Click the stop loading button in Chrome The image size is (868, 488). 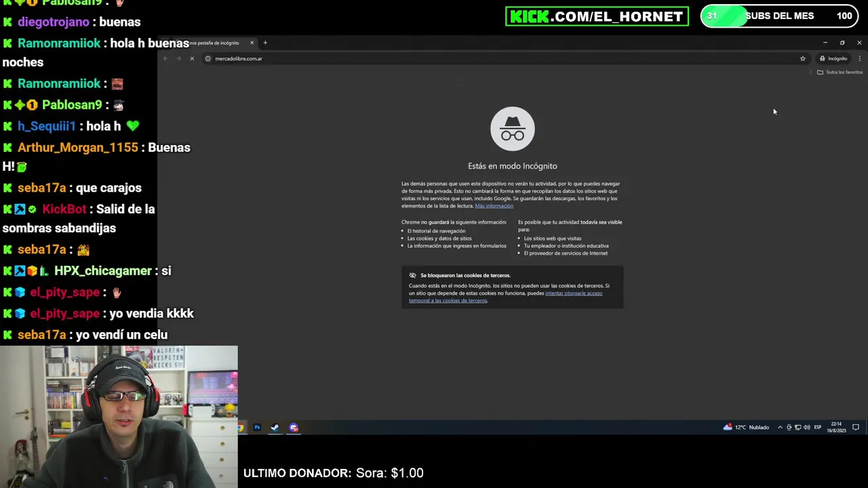point(192,58)
